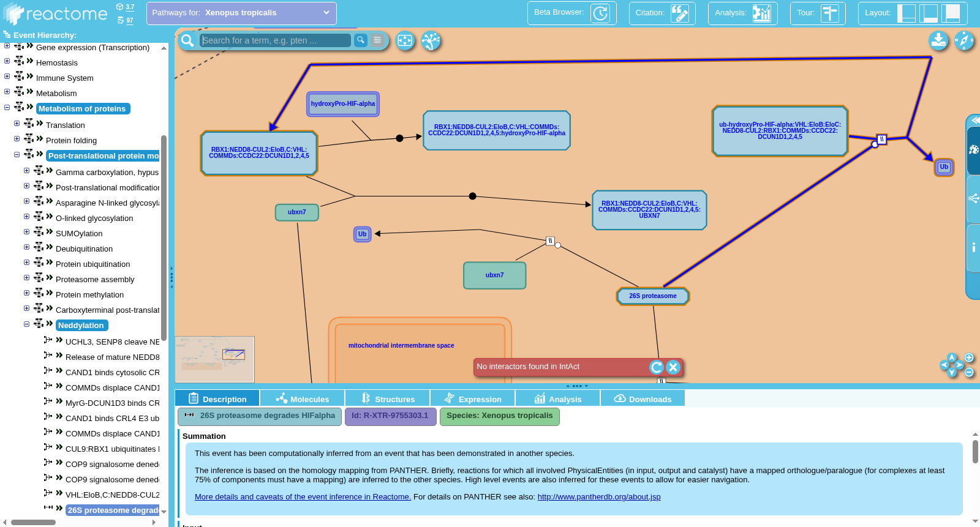Select Release of mature NEDD8 reaction
The width and height of the screenshot is (980, 527).
point(112,357)
